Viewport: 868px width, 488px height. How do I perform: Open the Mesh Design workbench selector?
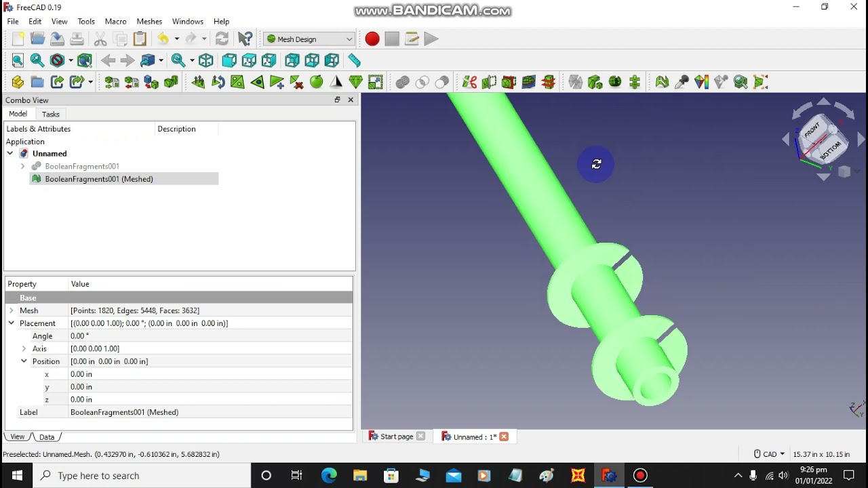click(309, 39)
